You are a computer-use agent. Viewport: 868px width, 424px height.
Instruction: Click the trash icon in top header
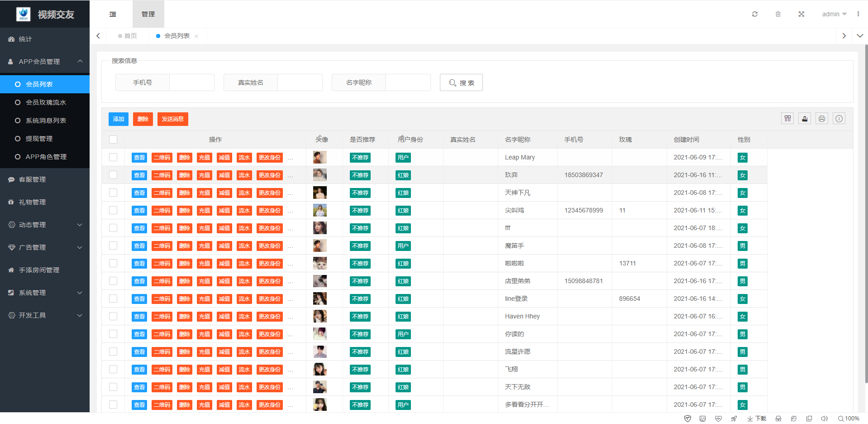778,14
